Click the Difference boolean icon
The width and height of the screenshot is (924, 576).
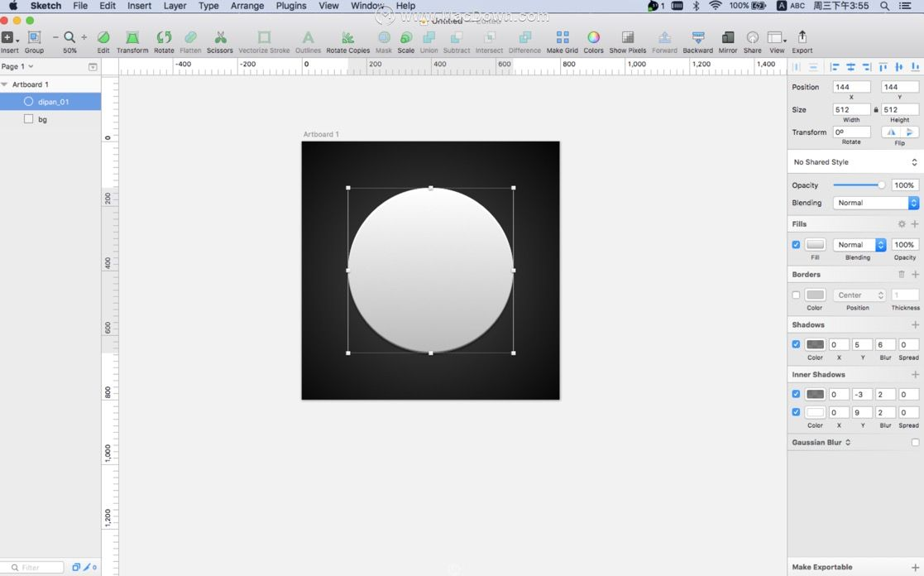coord(524,38)
